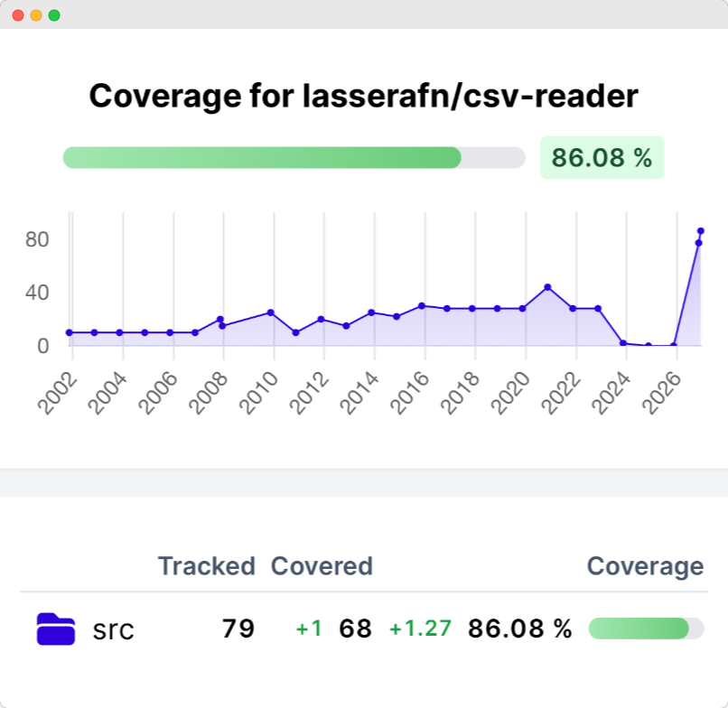Select the data point at year 2010
Screen dimensions: 728x708
coord(270,312)
